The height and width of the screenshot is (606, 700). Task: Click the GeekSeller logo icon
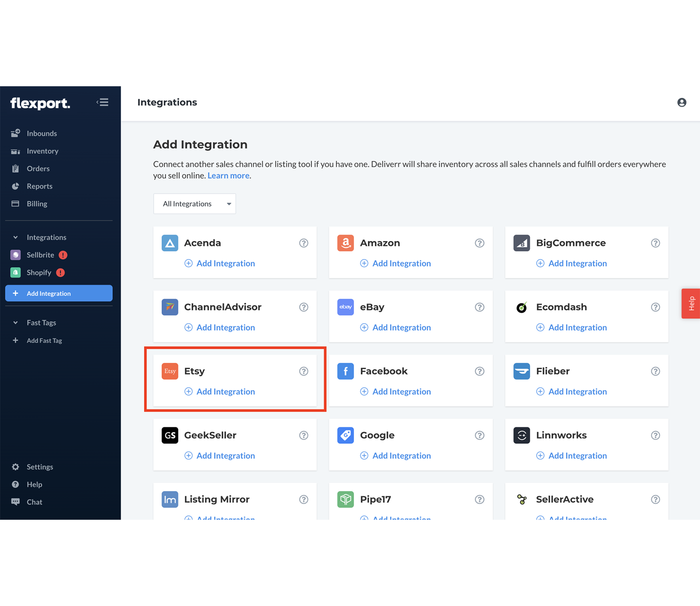[170, 435]
